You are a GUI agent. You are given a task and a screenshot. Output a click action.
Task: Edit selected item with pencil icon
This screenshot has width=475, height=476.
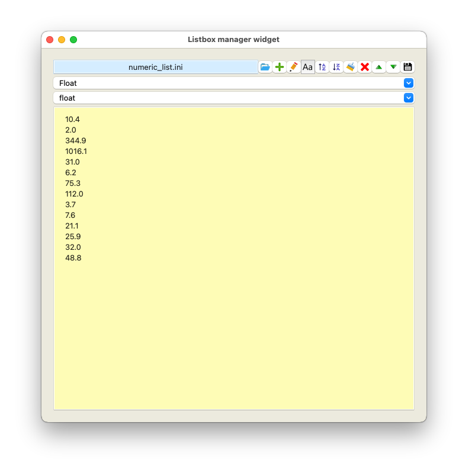293,67
